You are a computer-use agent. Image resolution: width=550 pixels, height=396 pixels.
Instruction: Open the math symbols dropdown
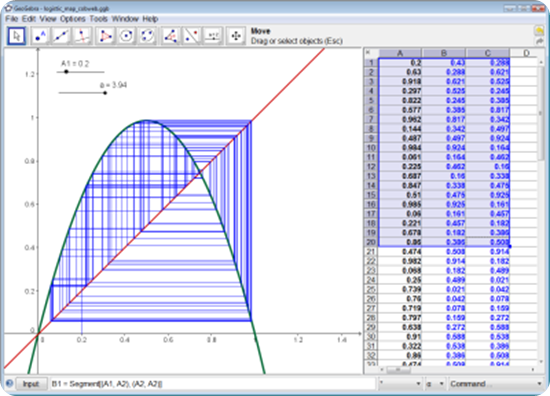point(400,384)
